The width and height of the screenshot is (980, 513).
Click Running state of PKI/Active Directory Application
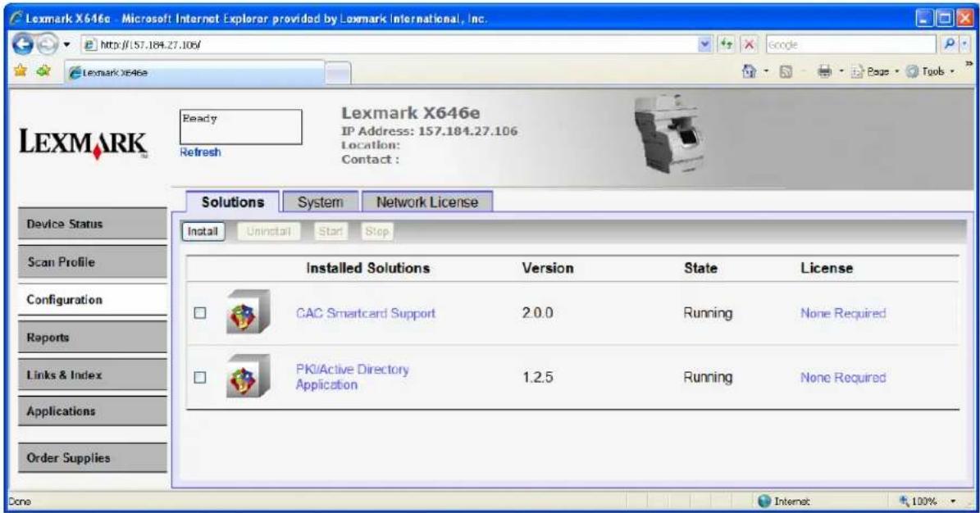(x=708, y=378)
